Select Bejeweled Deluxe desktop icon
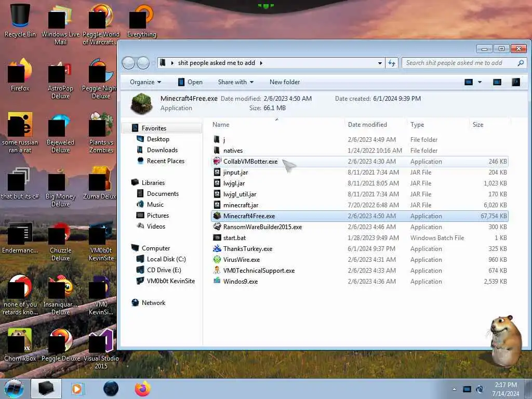 coord(60,133)
